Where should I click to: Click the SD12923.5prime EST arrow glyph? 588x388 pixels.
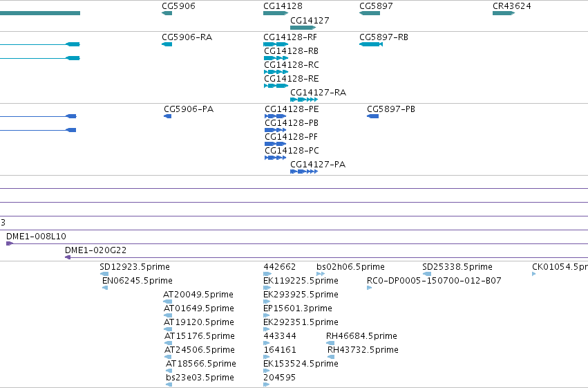(104, 274)
